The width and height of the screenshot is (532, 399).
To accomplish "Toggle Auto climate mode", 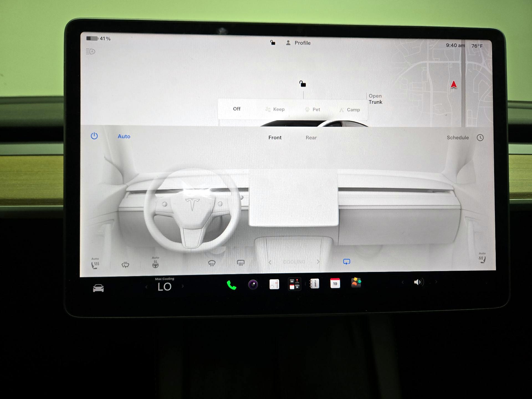I will point(124,136).
